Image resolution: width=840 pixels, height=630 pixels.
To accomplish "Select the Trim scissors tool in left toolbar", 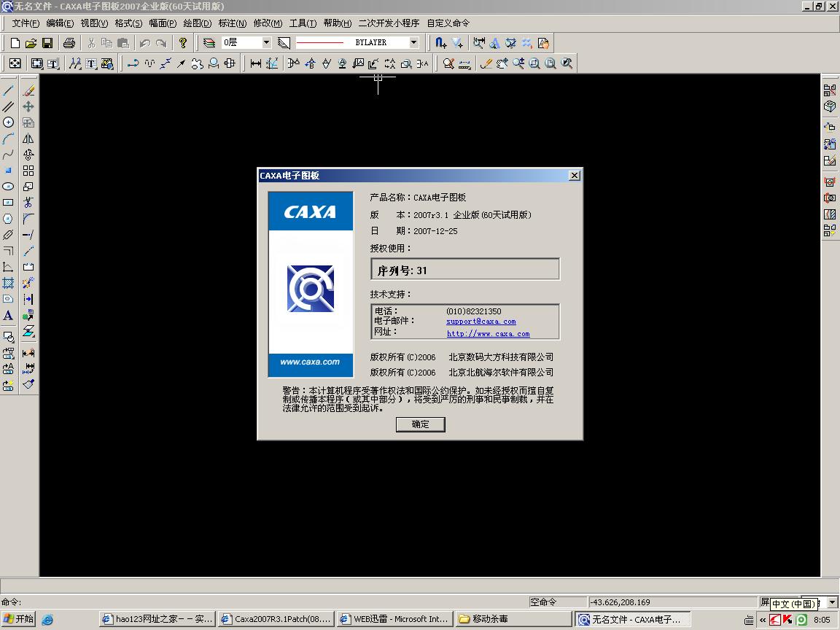I will 28,203.
